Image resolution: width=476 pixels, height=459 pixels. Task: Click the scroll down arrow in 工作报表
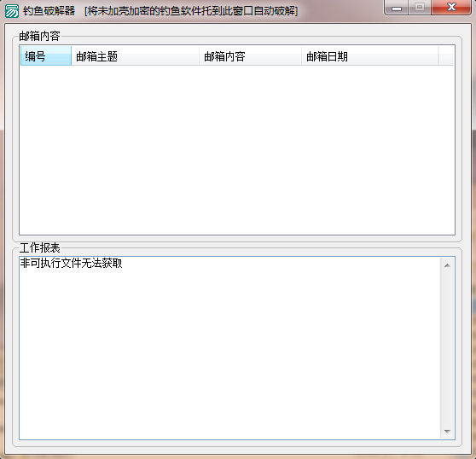(x=447, y=431)
